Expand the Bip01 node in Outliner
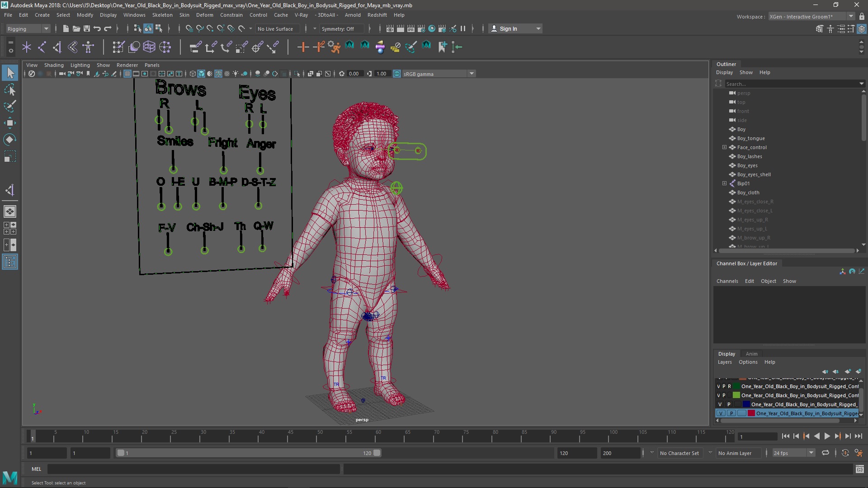868x488 pixels. click(724, 183)
